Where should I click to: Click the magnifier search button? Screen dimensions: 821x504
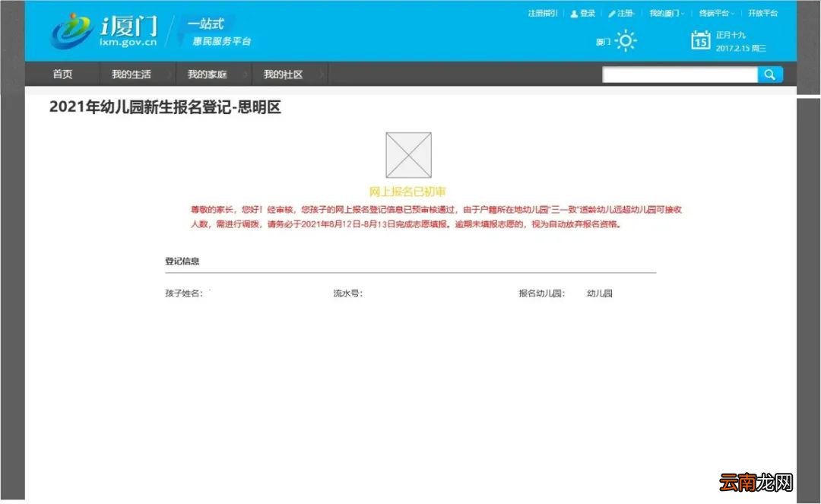(769, 74)
